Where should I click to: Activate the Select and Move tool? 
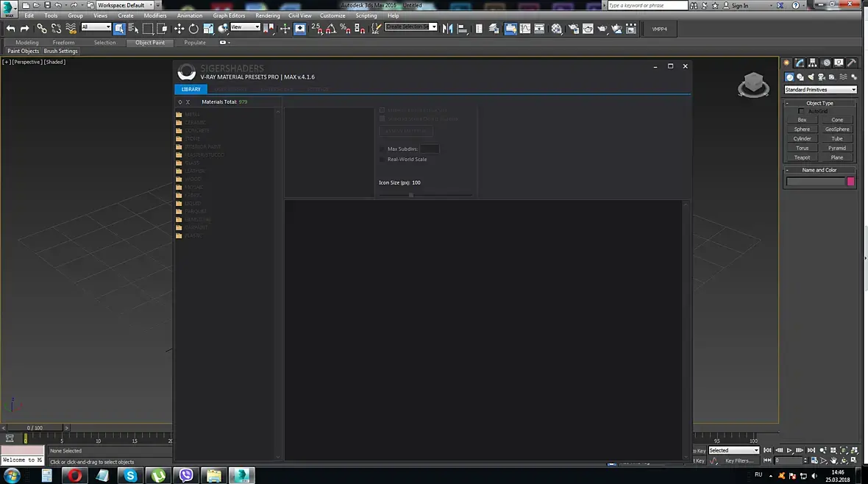[179, 29]
